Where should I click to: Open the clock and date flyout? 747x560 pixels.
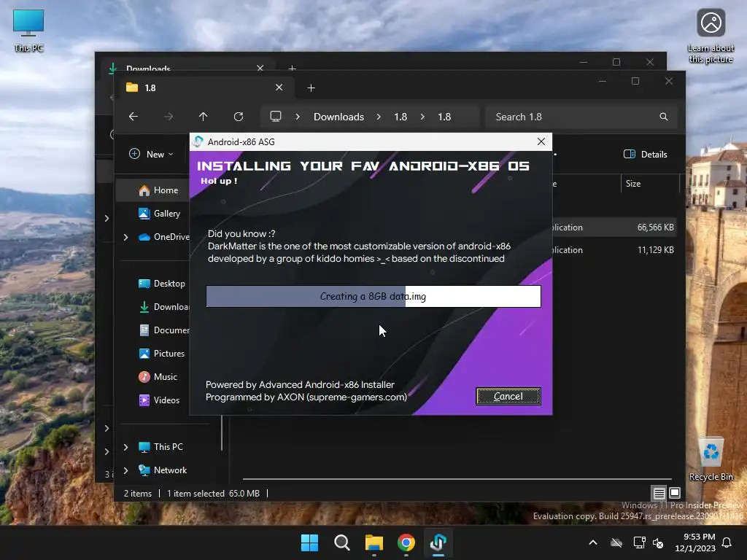pyautogui.click(x=695, y=542)
